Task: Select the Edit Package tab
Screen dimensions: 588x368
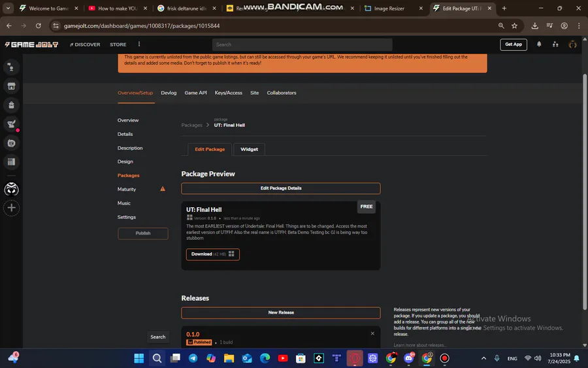Action: [x=210, y=149]
